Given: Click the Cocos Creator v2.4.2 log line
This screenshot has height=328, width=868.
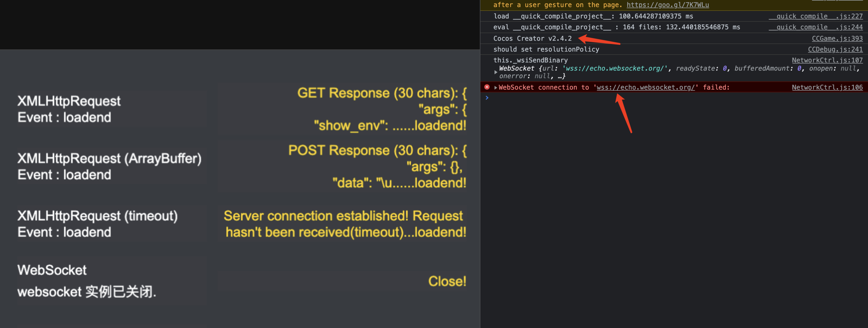Looking at the screenshot, I should 532,38.
